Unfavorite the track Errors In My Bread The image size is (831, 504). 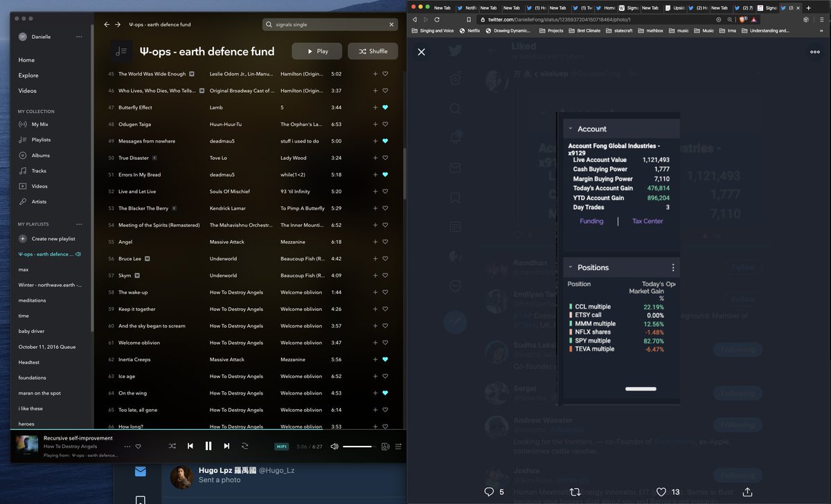[x=386, y=174]
